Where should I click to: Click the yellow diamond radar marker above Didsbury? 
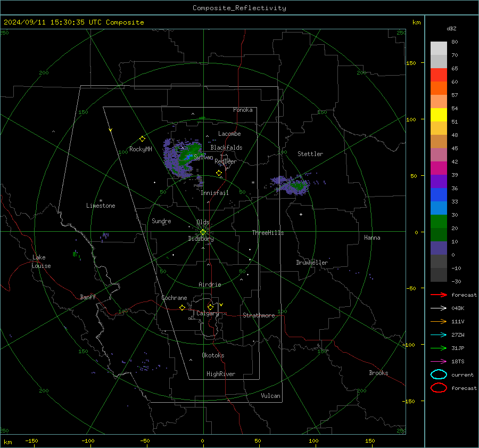[x=203, y=232]
